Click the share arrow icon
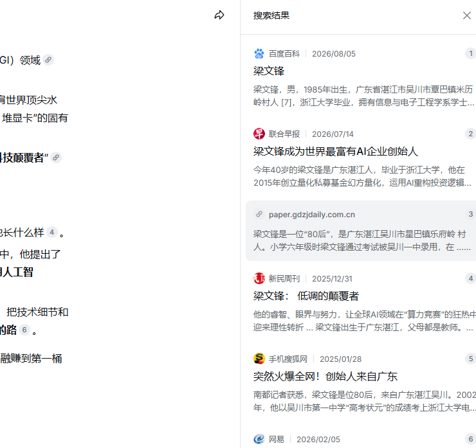Image resolution: width=476 pixels, height=448 pixels. tap(219, 15)
